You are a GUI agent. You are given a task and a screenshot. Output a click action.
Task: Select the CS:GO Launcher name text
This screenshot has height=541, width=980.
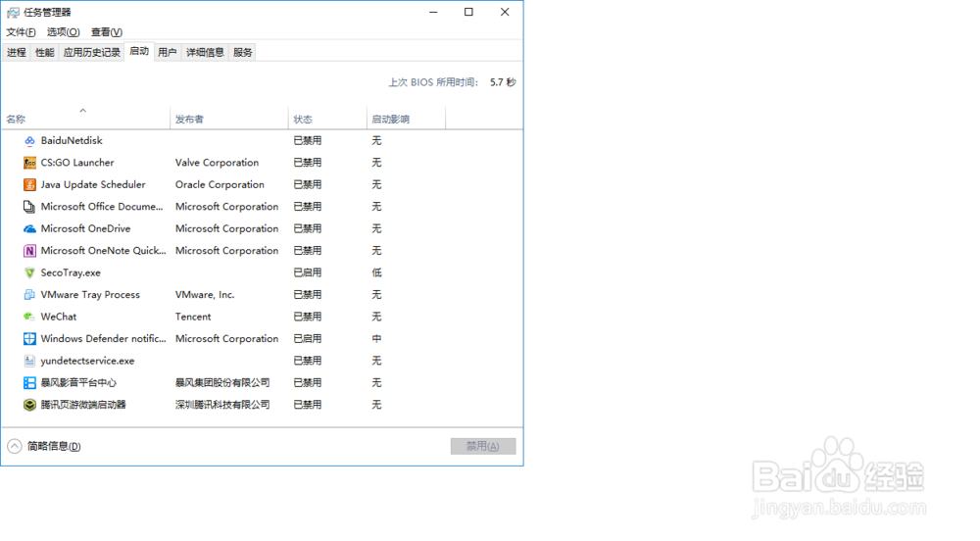[77, 163]
